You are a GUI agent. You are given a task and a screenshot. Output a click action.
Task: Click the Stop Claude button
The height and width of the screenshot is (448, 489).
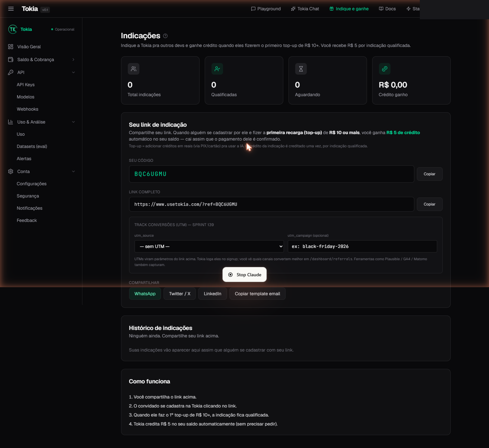tap(245, 275)
